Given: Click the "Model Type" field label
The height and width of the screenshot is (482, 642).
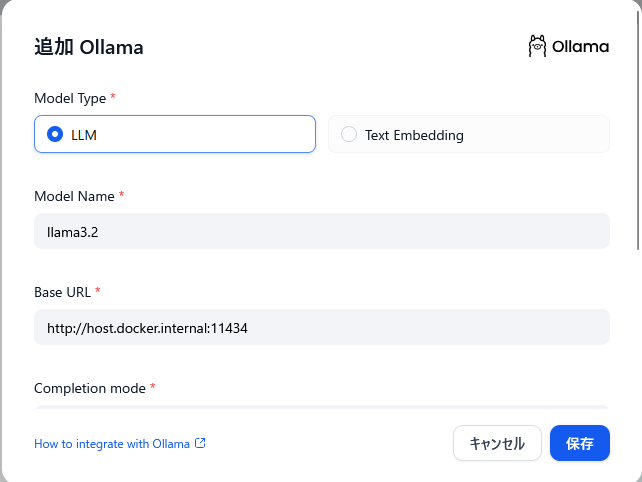Looking at the screenshot, I should click(70, 98).
